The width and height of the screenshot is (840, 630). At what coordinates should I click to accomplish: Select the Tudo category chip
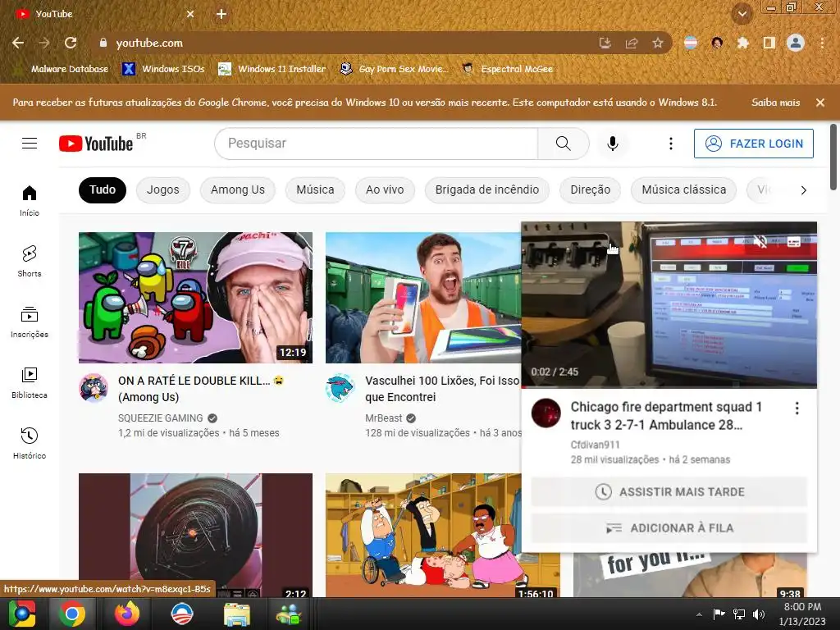103,189
